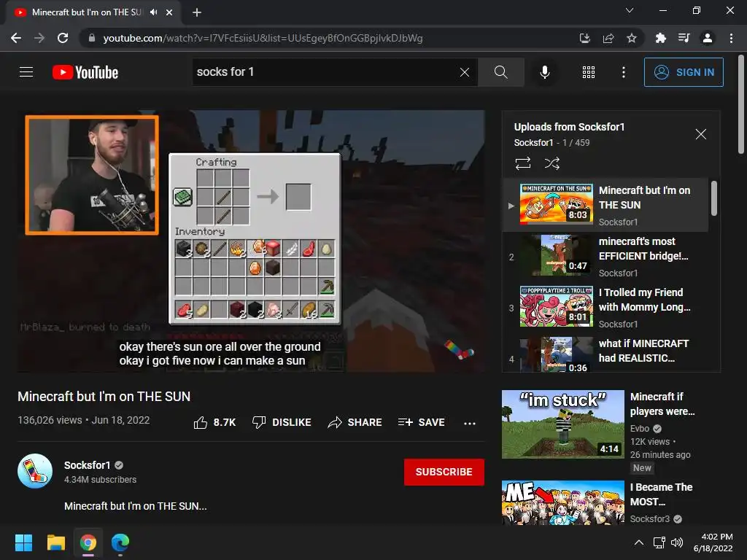Open the network icon in tray
This screenshot has width=747, height=560.
659,542
